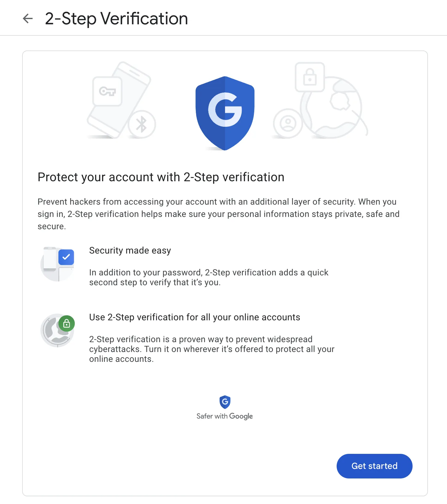Screen dimensions: 447x504
Task: Click the Safer with Google text link
Action: click(225, 416)
